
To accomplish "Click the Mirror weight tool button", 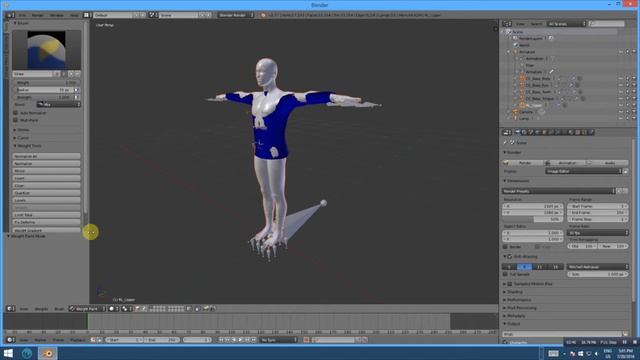I will point(47,171).
